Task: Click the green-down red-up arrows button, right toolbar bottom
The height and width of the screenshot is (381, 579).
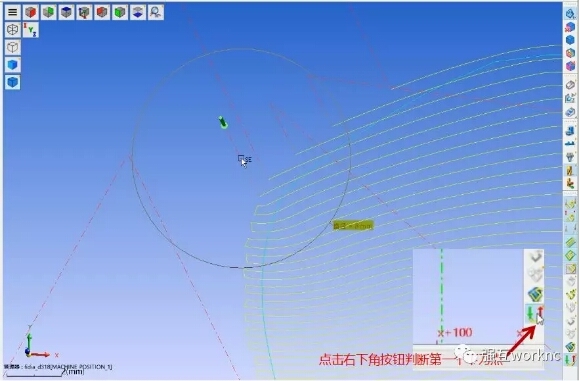Action: click(x=571, y=360)
